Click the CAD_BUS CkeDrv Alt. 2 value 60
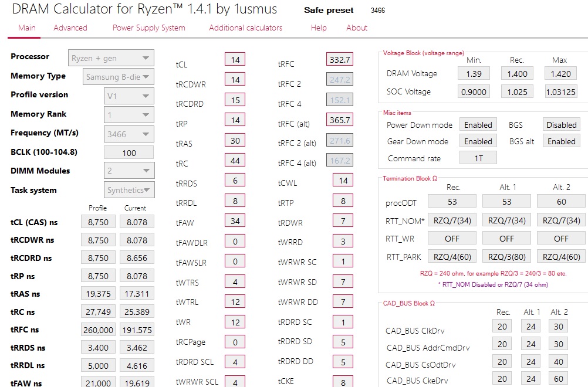 coord(559,379)
